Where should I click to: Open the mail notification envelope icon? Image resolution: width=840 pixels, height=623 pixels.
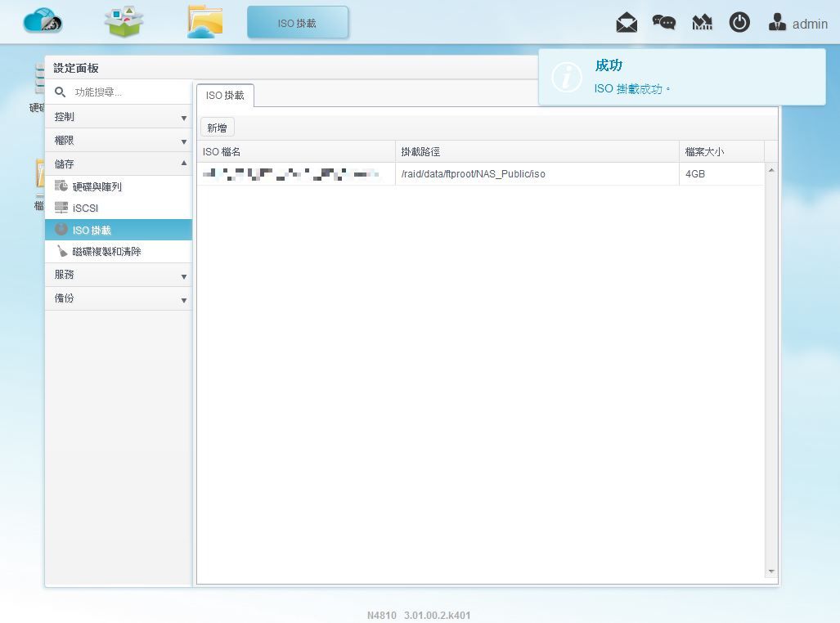pos(627,23)
